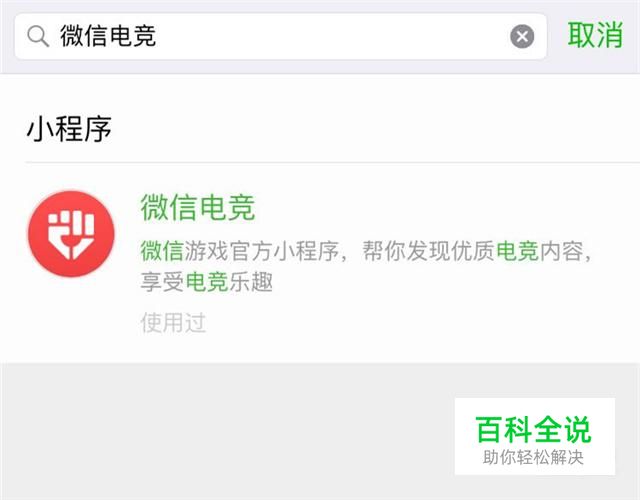The height and width of the screenshot is (500, 640).
Task: Place cursor in the 微信电竞 search field text
Action: coord(108,36)
